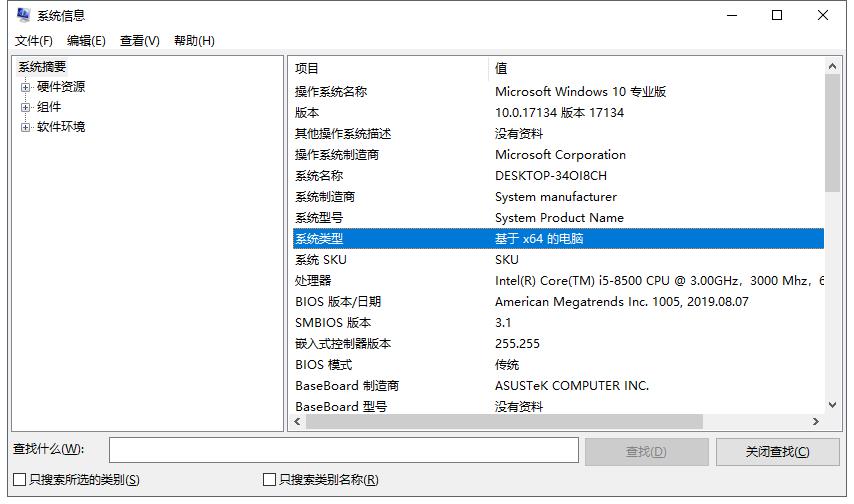Click the value 255.255
This screenshot has height=504, width=854.
coord(517,343)
